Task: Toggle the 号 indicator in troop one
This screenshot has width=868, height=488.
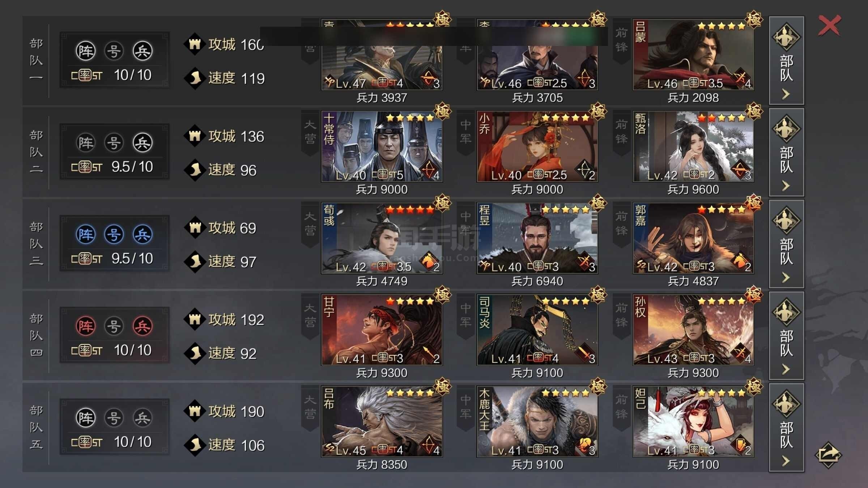Action: pos(114,51)
